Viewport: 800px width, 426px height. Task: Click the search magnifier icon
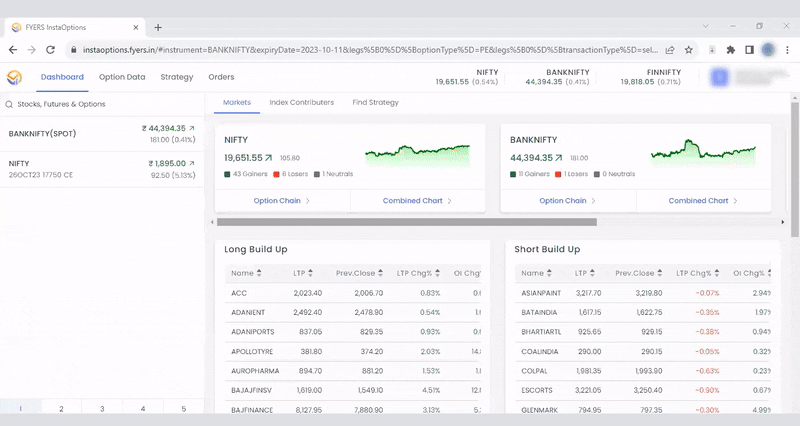9,104
